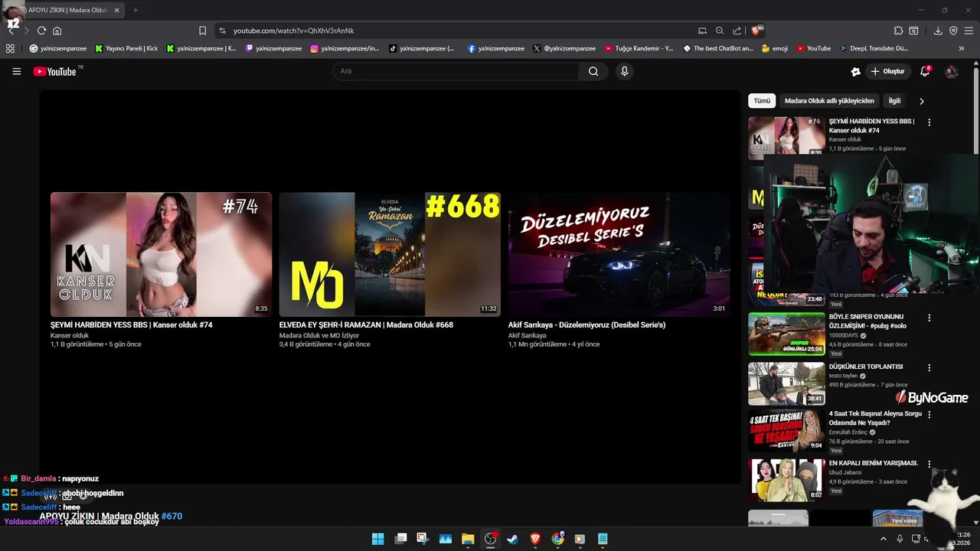Screen dimensions: 980x551
Task: Open more options for DÜŞKÜNLER TOPLANTISI video
Action: pyautogui.click(x=929, y=367)
